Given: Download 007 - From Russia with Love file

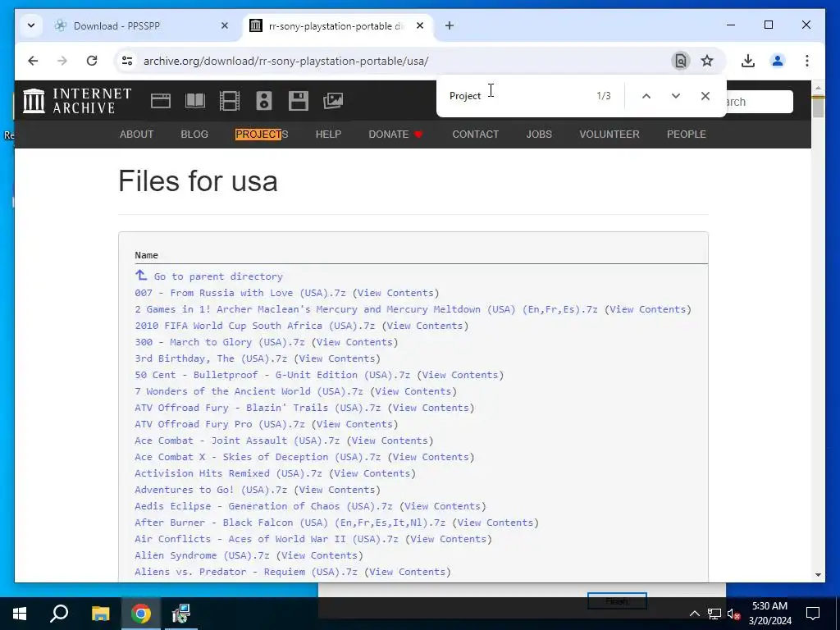Looking at the screenshot, I should (x=240, y=293).
